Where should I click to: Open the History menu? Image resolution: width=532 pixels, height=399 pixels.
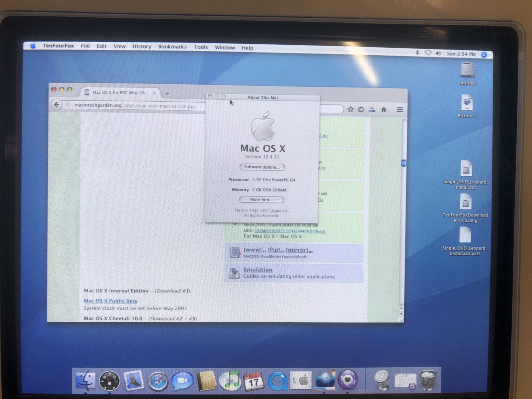(142, 47)
